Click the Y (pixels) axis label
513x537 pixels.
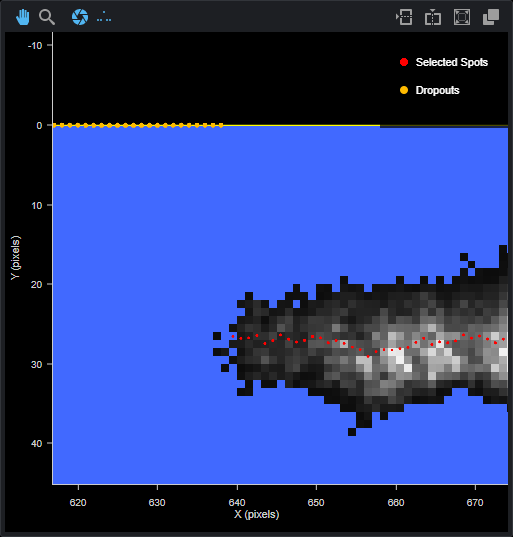coord(15,258)
